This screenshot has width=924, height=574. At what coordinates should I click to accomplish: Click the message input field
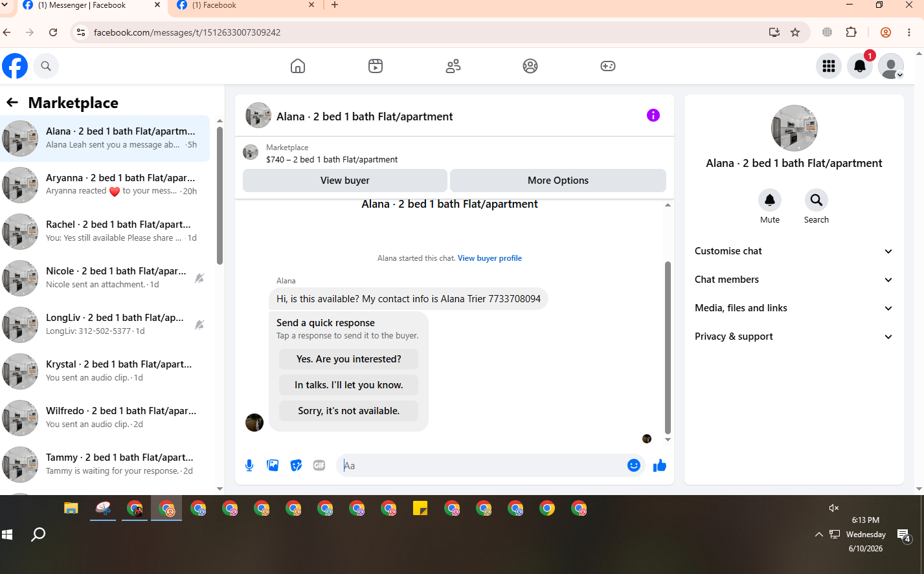tap(482, 465)
